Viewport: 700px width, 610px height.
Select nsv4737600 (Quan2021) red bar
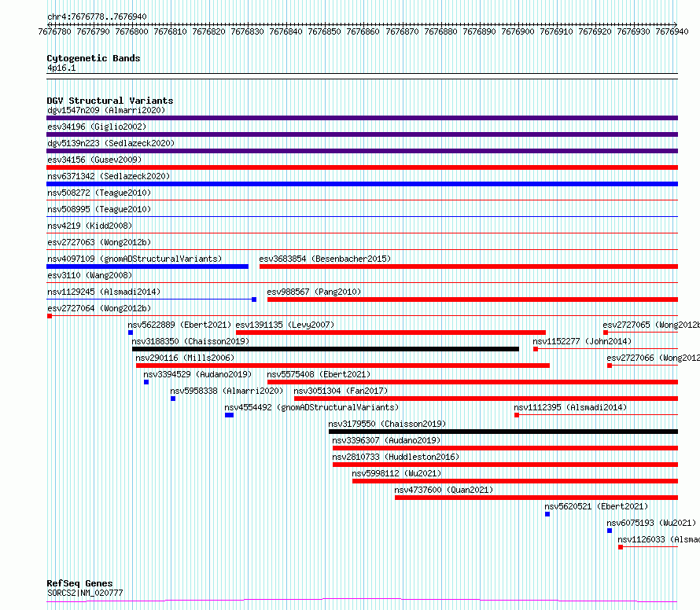pyautogui.click(x=536, y=498)
